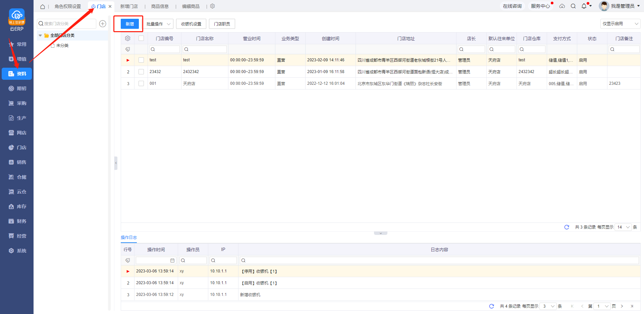The height and width of the screenshot is (314, 644).
Task: Click the home icon in tab bar
Action: [x=43, y=6]
